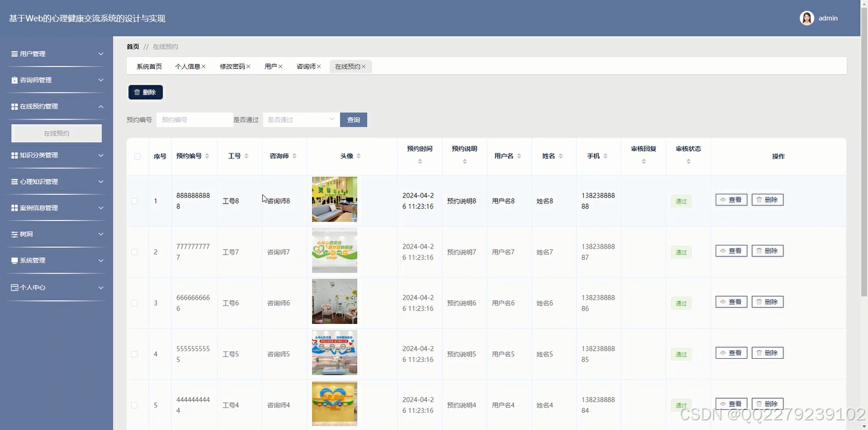Click the 查询 search button
The width and height of the screenshot is (868, 430).
tap(354, 119)
